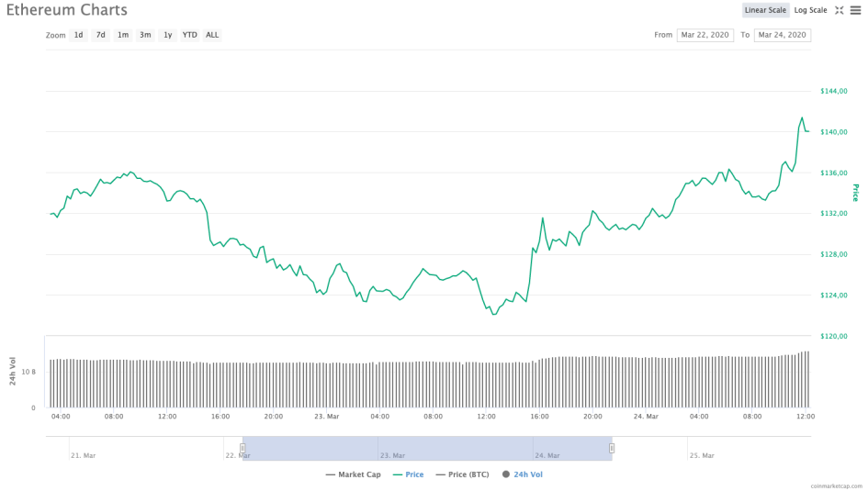
Task: Click the vertical Price axis title
Action: click(856, 193)
